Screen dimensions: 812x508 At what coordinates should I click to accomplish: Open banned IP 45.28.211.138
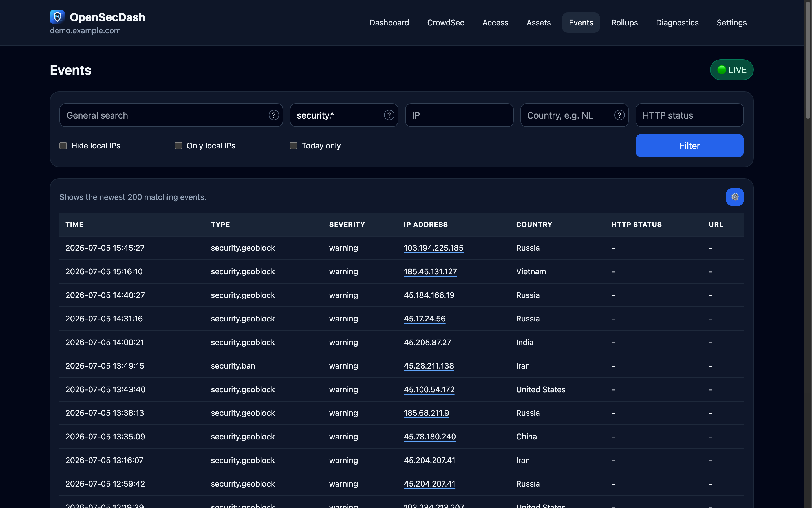coord(429,366)
